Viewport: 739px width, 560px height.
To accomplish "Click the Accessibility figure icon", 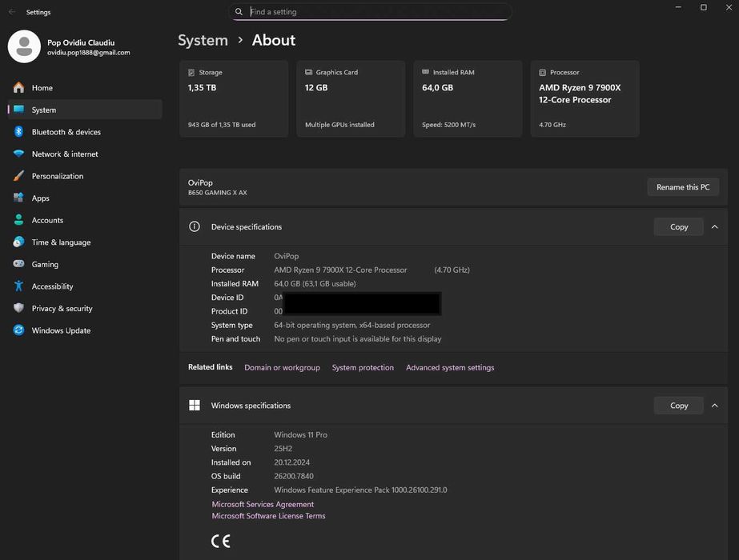I will (x=19, y=286).
